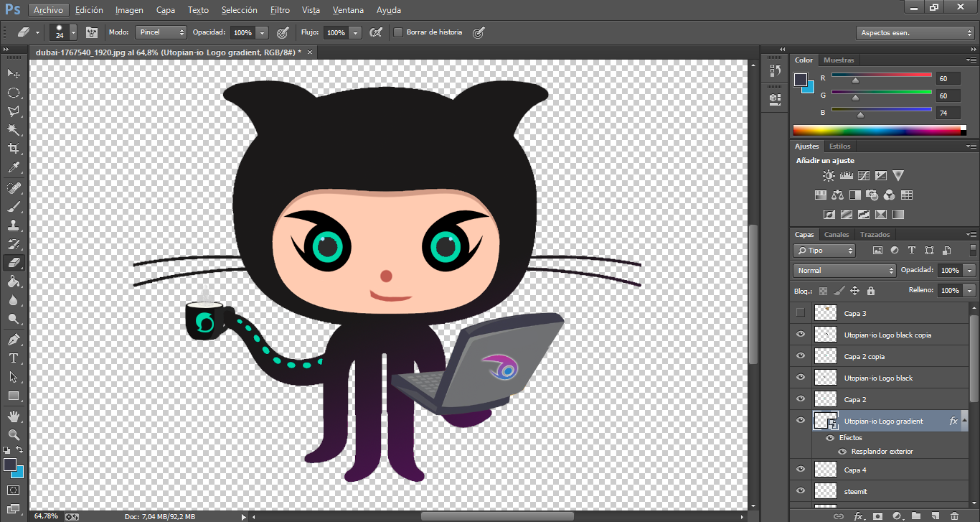Hide the Utopian-io Logo black layer
The width and height of the screenshot is (980, 522).
pos(801,378)
